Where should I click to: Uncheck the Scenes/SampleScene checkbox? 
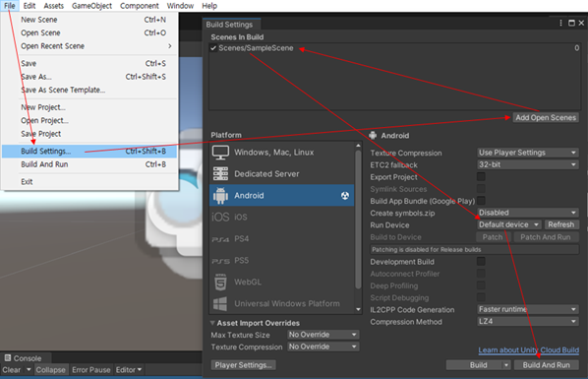point(213,48)
